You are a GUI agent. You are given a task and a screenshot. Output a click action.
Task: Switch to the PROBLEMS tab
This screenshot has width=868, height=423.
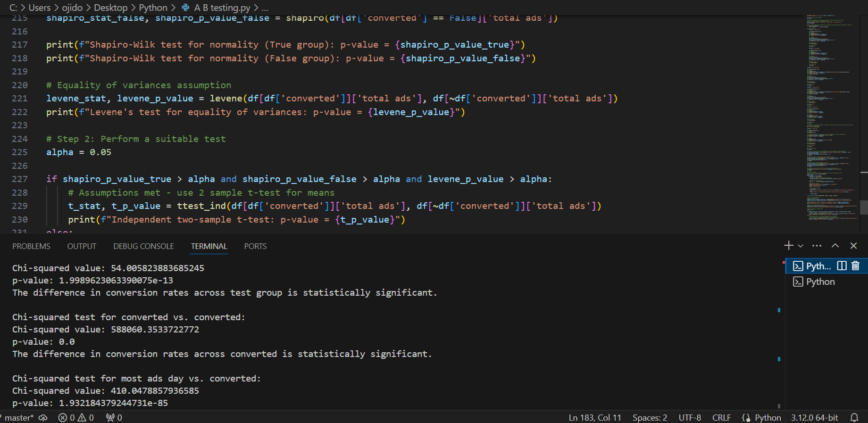pyautogui.click(x=31, y=246)
